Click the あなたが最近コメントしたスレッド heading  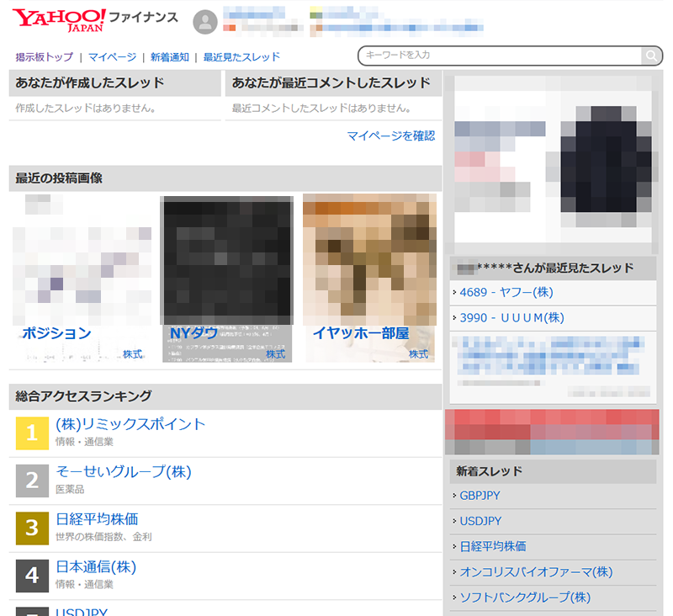click(x=331, y=82)
